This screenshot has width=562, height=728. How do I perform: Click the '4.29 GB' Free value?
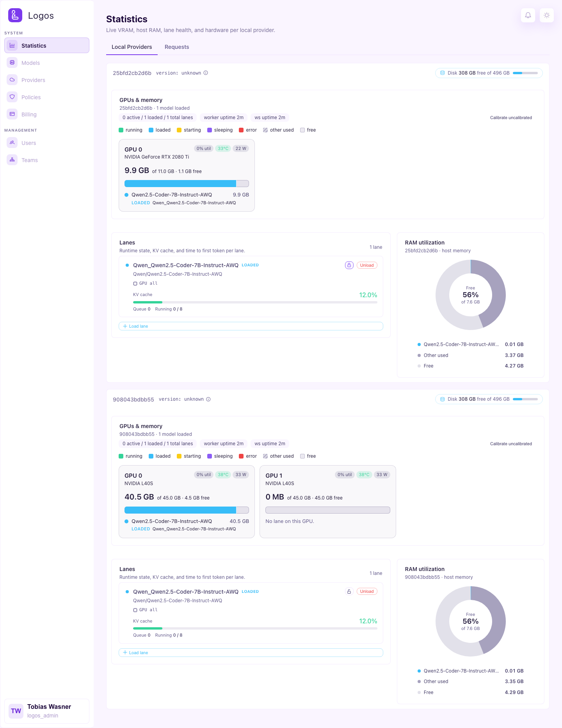(514, 692)
